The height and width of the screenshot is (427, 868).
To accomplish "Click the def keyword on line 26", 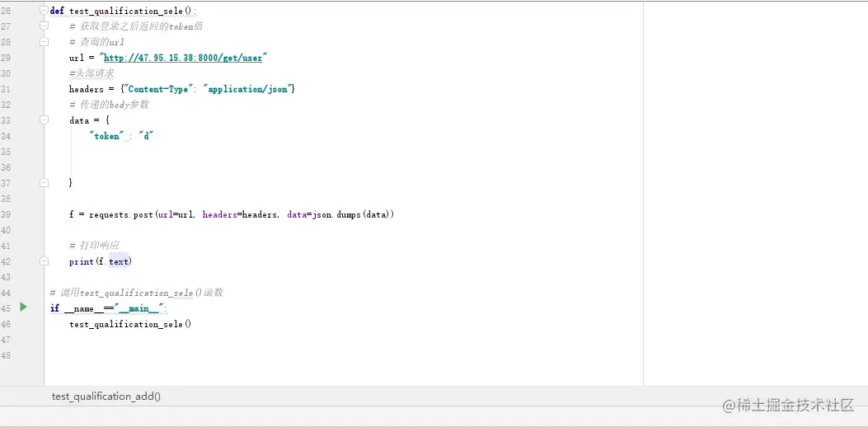I will coord(57,11).
